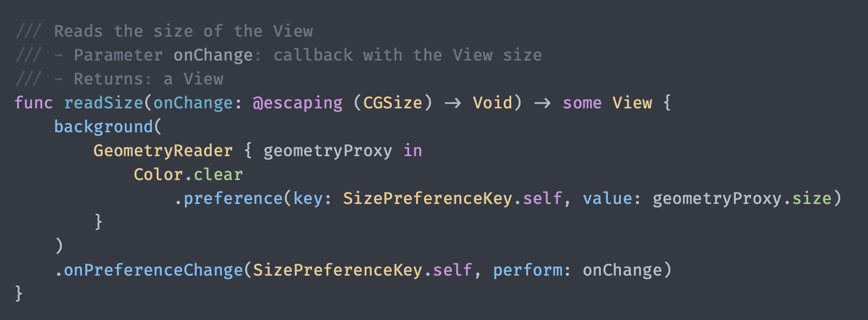Click the func keyword
Screen dimensions: 868x320
click(x=33, y=103)
